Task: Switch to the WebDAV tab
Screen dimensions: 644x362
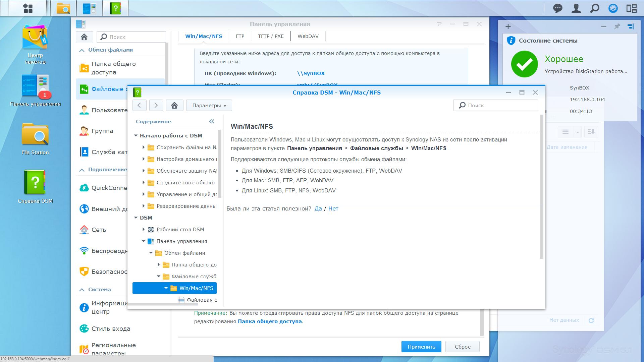Action: 308,36
